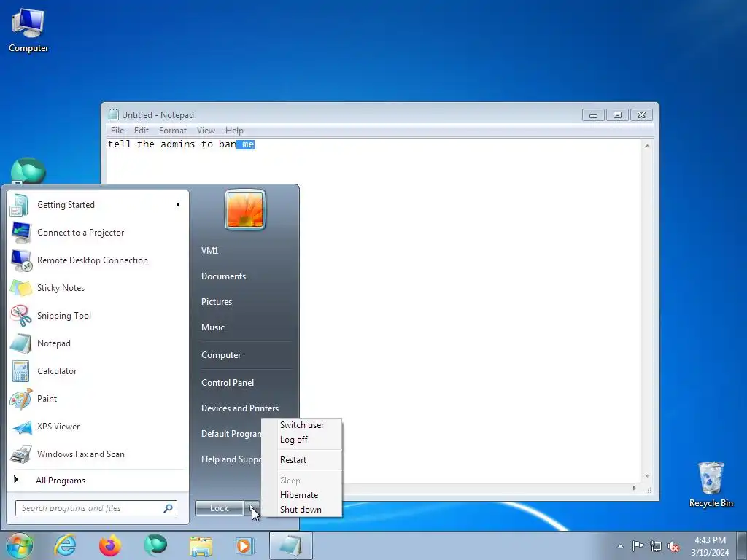The image size is (747, 560).
Task: Click the Search programs and files box
Action: (x=96, y=508)
